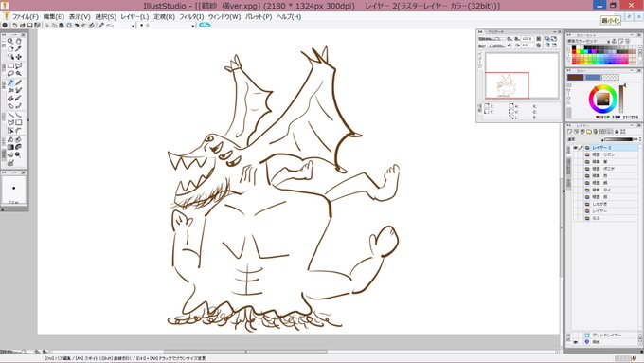Select the magnifier zoom tool in toolbox

point(10,41)
